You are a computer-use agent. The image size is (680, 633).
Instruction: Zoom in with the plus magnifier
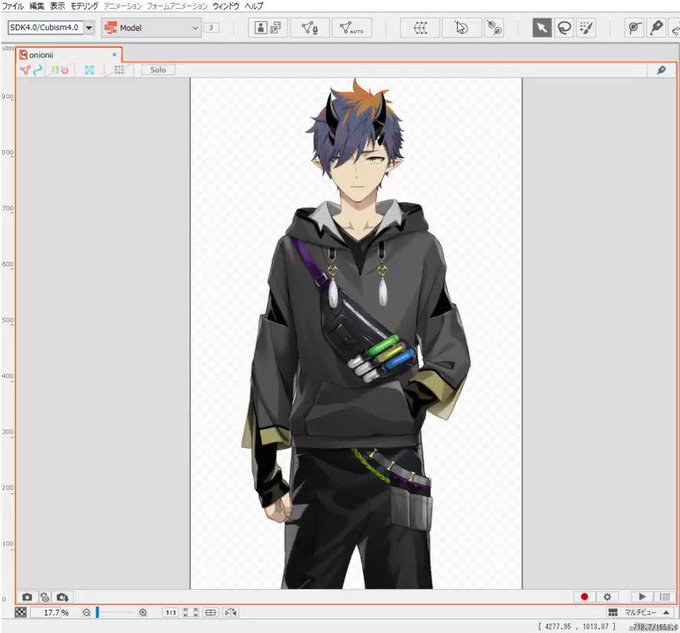tap(143, 612)
